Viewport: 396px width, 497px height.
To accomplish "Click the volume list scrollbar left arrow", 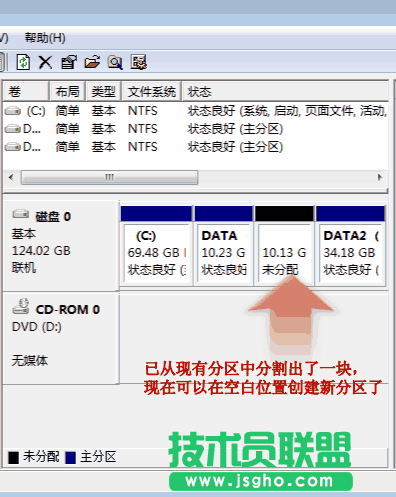I will click(x=11, y=177).
